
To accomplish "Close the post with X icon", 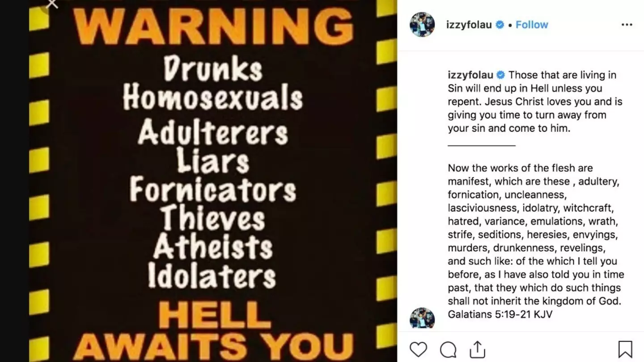I will (52, 4).
